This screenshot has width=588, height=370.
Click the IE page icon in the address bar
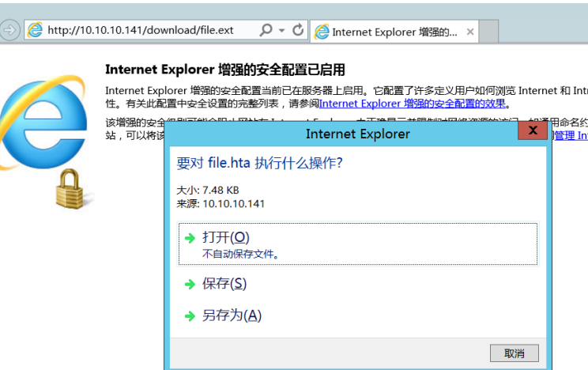[x=35, y=30]
